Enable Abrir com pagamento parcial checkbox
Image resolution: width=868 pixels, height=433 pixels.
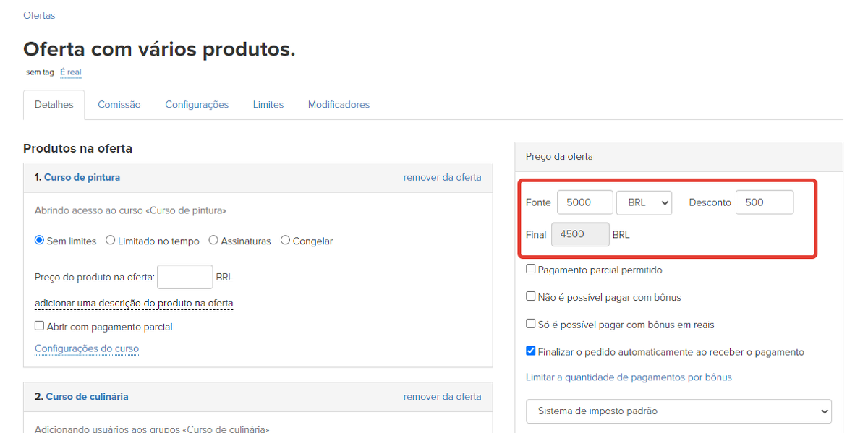(40, 327)
